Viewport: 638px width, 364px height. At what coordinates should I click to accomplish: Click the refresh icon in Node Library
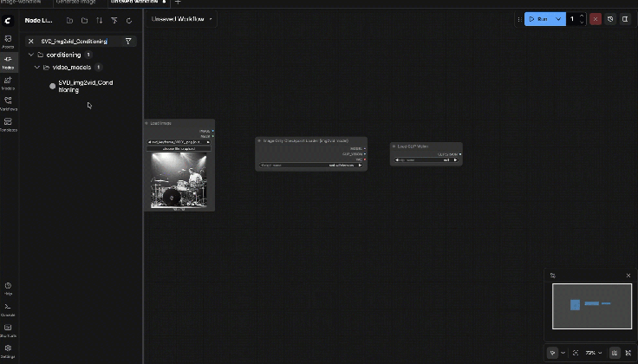tap(129, 20)
